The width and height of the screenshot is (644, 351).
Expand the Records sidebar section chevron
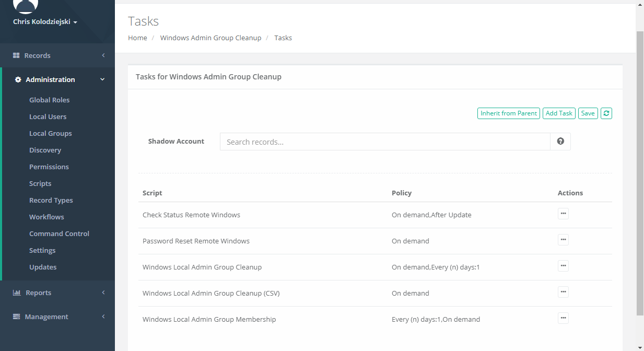103,55
